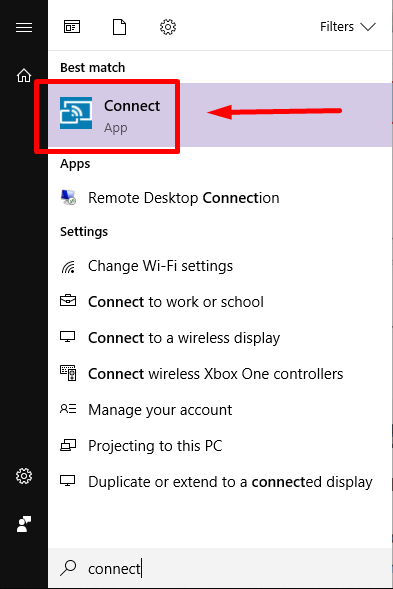Click the briefcase work or school icon
Image resolution: width=393 pixels, height=589 pixels.
tap(68, 301)
